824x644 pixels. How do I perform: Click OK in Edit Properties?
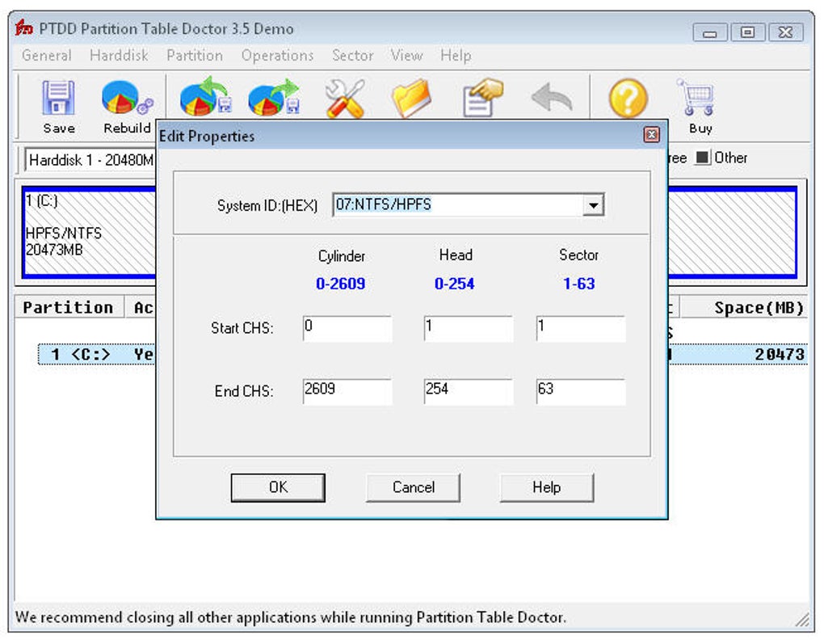pyautogui.click(x=278, y=487)
